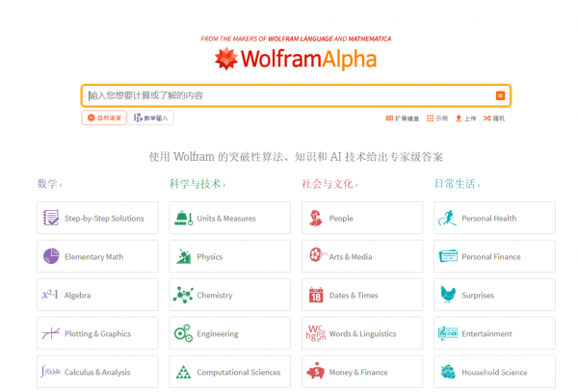Click the Money & Finance piggy bank icon

316,371
